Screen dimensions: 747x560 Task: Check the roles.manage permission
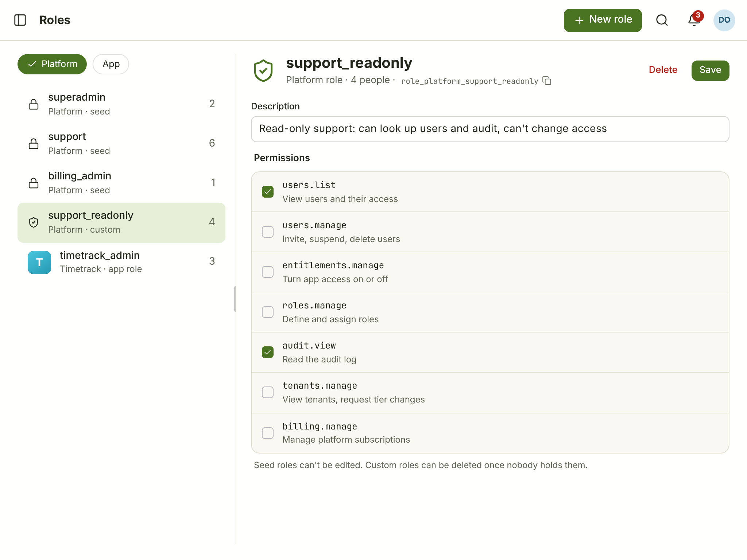tap(268, 312)
